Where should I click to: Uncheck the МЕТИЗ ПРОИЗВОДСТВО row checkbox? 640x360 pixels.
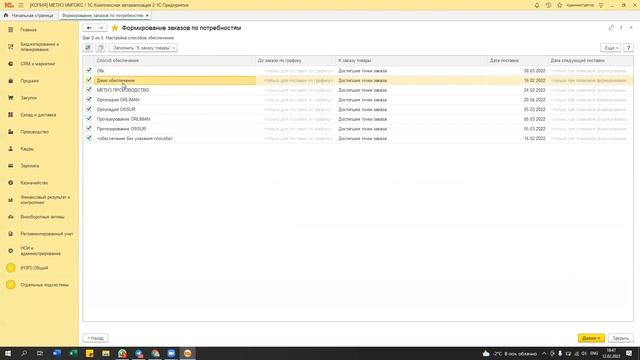89,89
